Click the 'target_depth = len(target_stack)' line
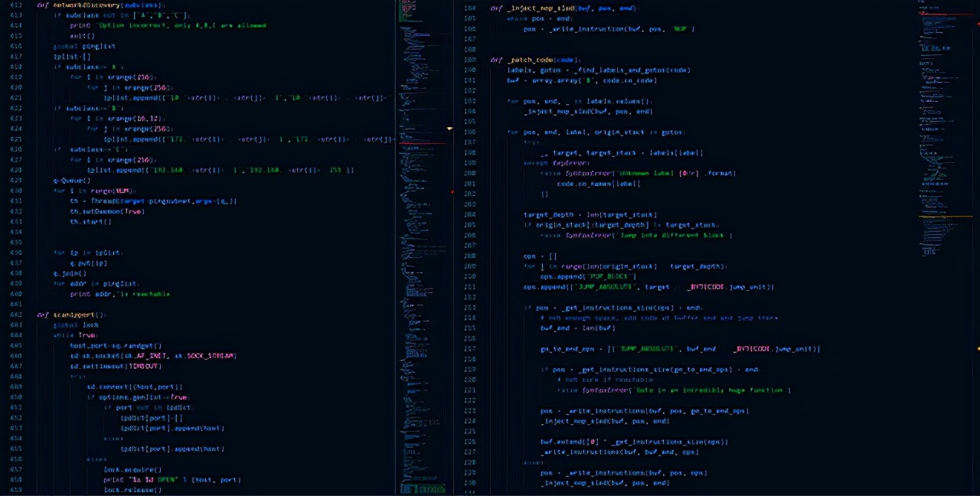 coord(590,214)
